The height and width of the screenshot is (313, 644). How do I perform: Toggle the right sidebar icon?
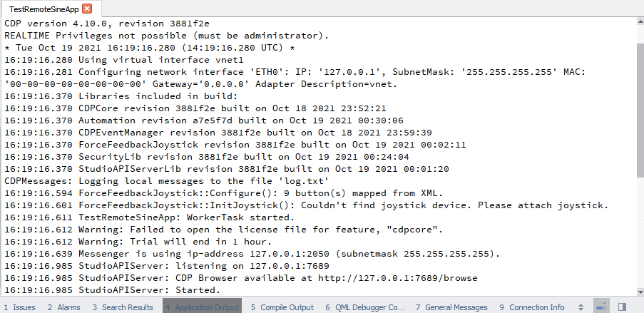click(622, 307)
